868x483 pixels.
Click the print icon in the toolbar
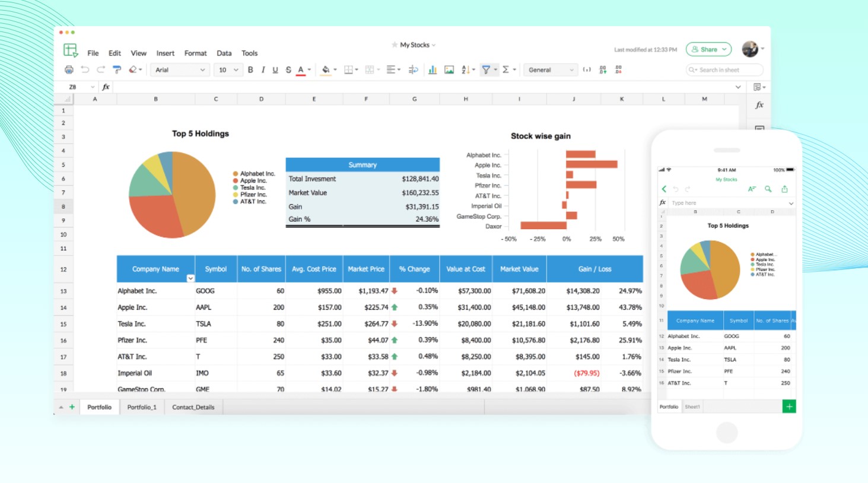pos(69,70)
